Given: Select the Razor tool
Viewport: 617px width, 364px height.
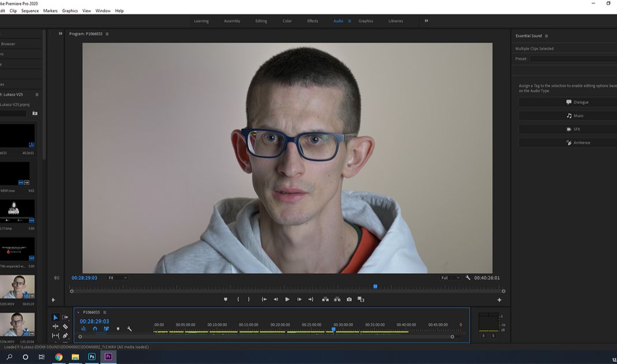Looking at the screenshot, I should [x=65, y=326].
